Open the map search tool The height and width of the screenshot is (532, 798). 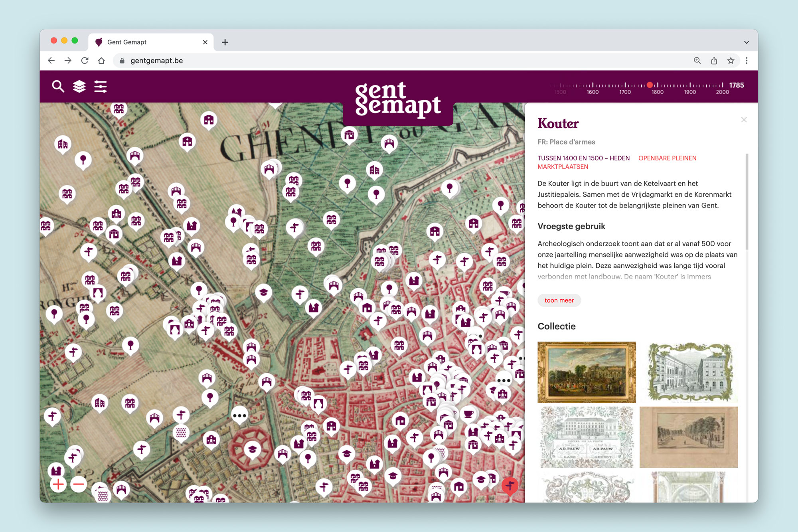point(58,86)
